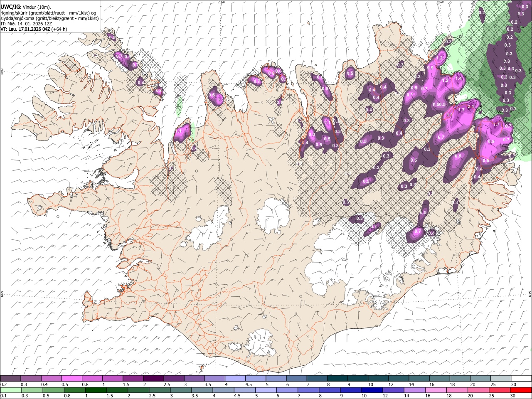Pick the pale grey swatch above 25, upper legend
The image size is (532, 399).
(500, 378)
